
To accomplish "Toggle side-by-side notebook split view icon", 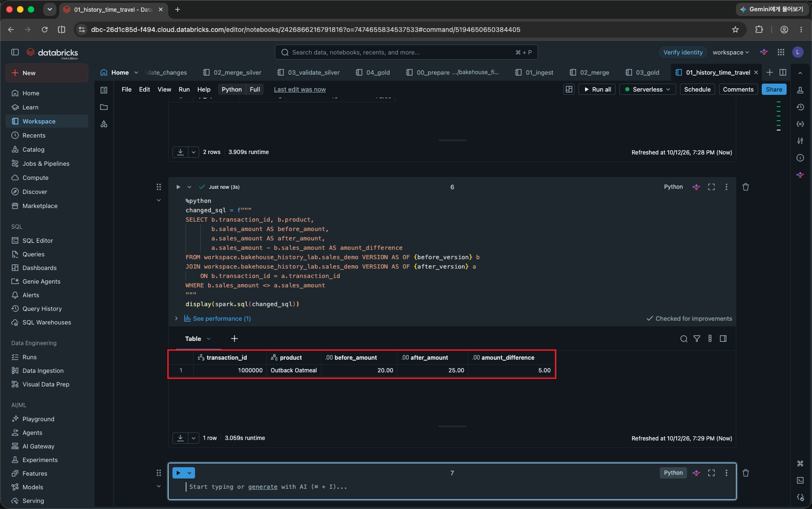I will point(783,72).
